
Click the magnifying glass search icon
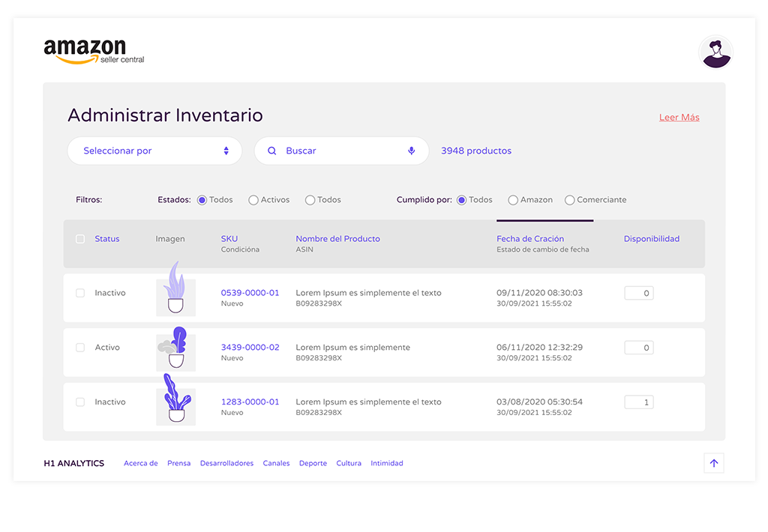[x=272, y=151]
